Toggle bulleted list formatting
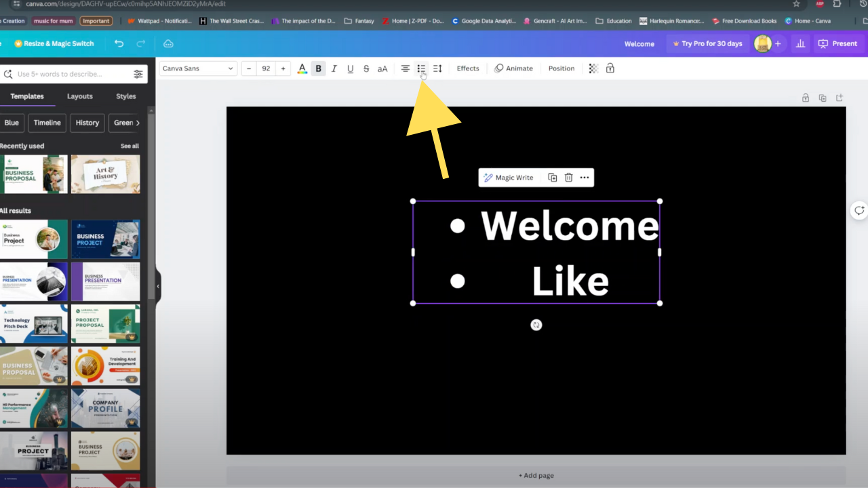This screenshot has width=868, height=488. (x=421, y=68)
